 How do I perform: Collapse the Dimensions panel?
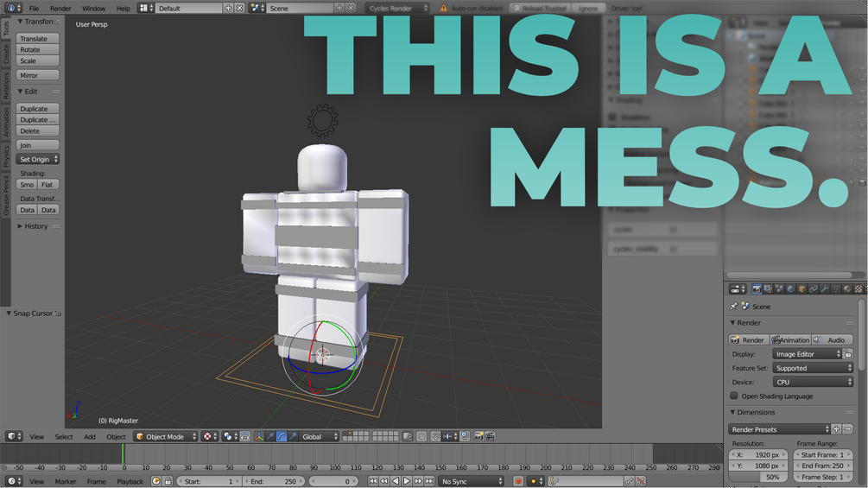coord(732,412)
